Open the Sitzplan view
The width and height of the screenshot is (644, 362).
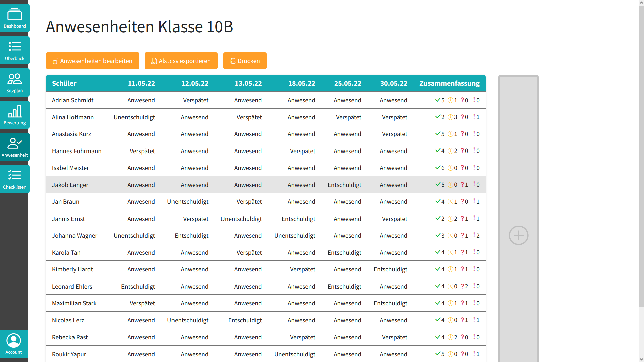14,82
